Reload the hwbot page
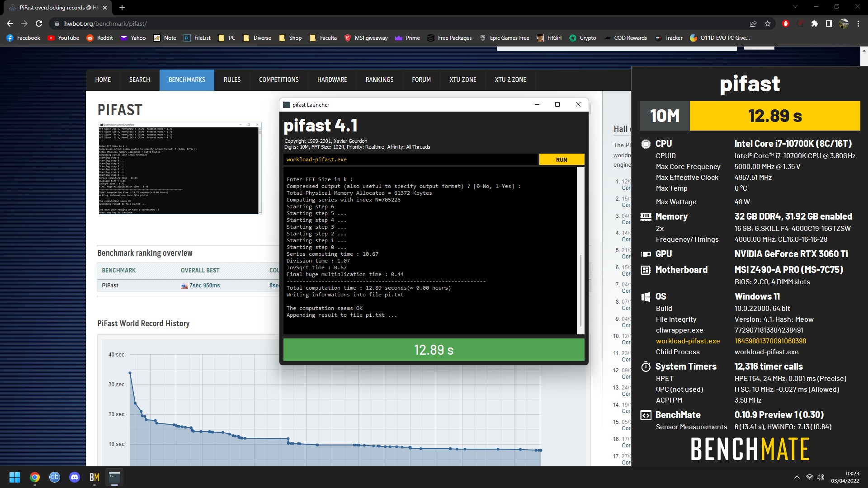Screen dimensions: 868x488 tap(39, 23)
